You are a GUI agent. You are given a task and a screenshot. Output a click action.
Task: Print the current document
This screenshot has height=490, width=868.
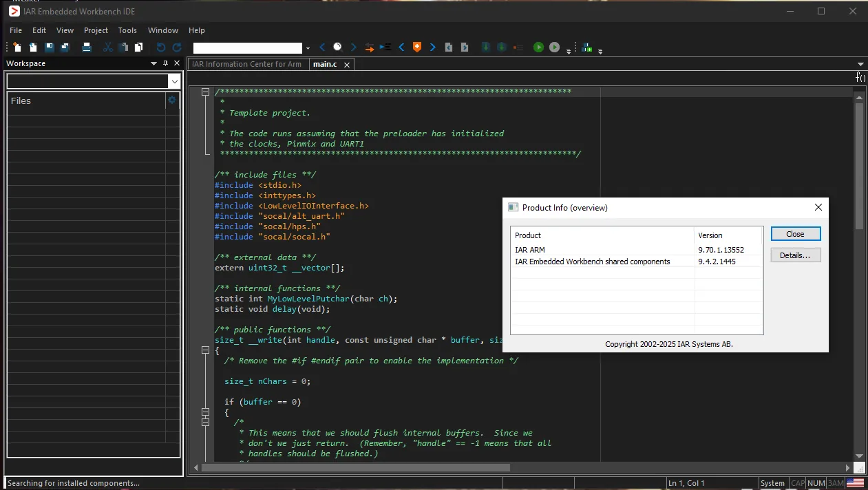[87, 47]
